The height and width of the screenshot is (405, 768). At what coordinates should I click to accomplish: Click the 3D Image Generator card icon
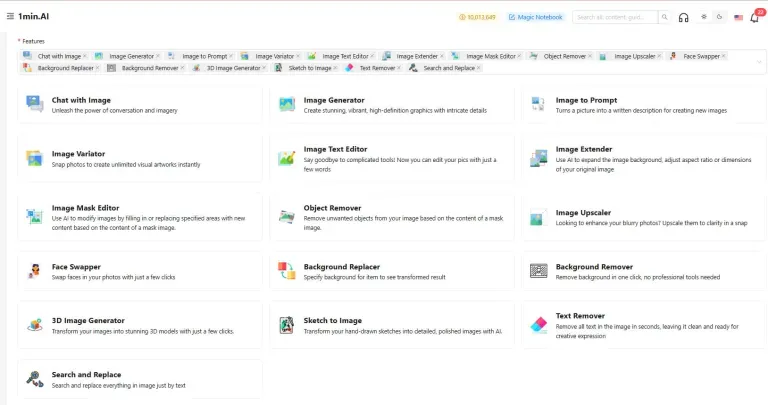click(34, 325)
